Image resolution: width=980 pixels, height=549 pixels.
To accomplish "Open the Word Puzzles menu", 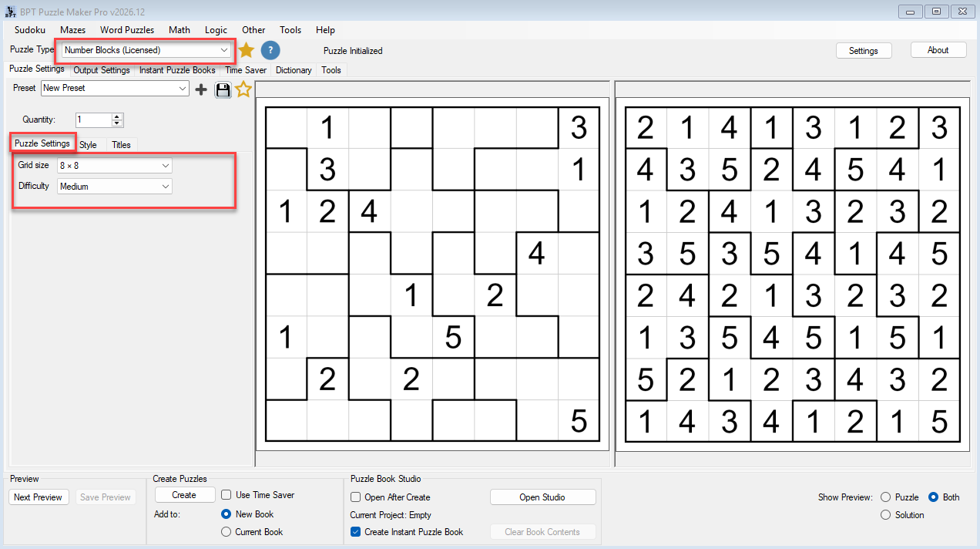I will click(127, 30).
